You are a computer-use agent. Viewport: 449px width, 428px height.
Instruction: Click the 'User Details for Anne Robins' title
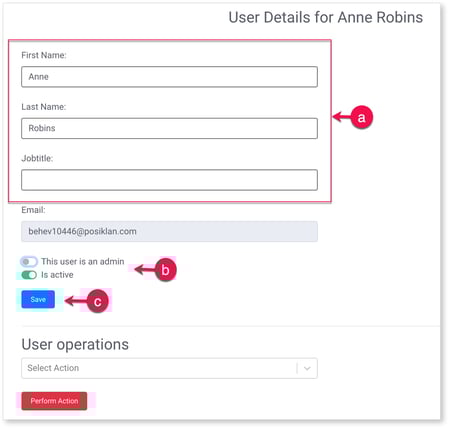(326, 17)
